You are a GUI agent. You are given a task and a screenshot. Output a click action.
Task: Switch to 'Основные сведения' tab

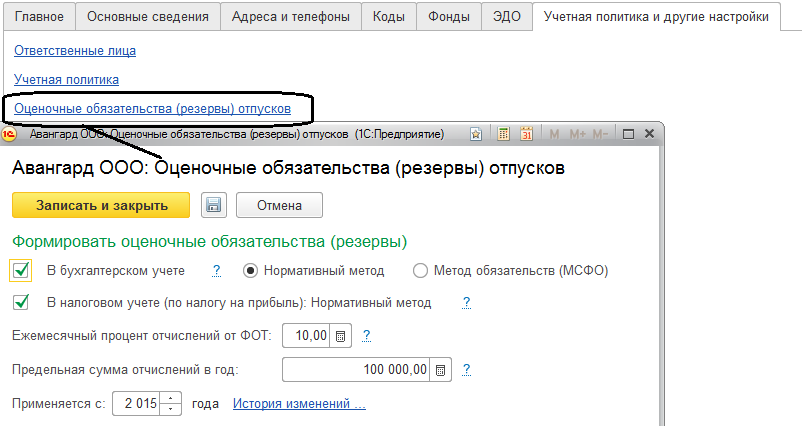point(148,16)
